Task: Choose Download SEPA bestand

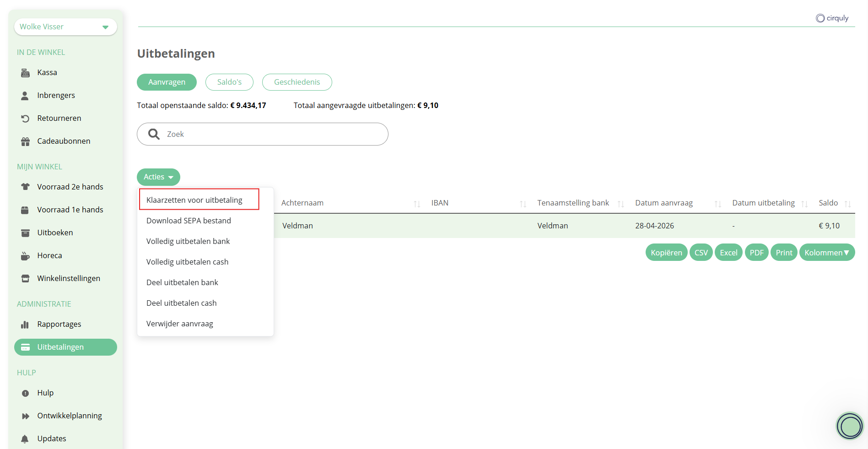Action: (x=189, y=221)
